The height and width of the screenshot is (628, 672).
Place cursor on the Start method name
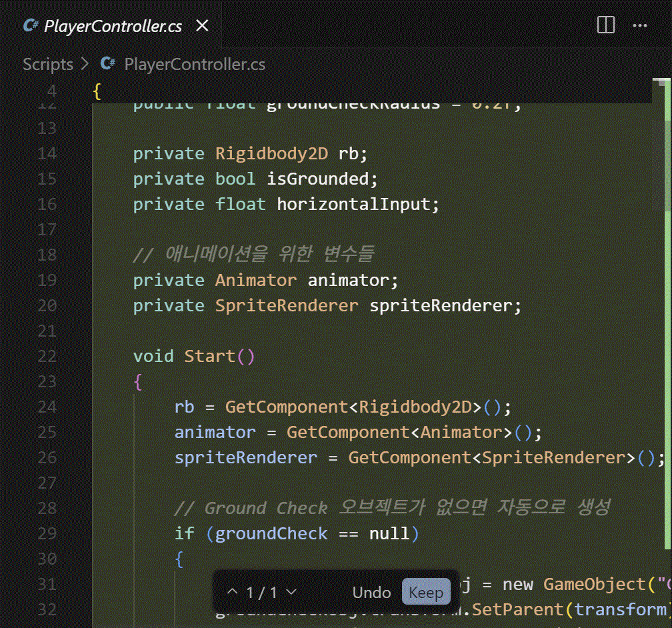(210, 356)
